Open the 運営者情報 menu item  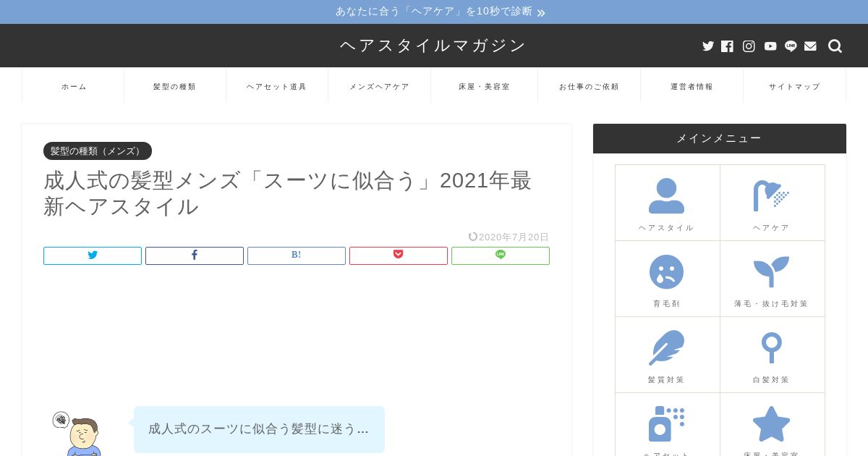pos(692,86)
